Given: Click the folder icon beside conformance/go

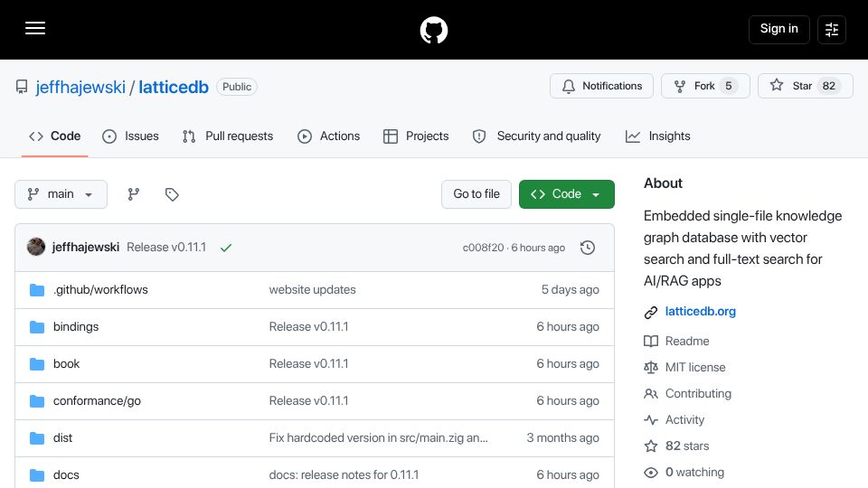Looking at the screenshot, I should point(37,401).
